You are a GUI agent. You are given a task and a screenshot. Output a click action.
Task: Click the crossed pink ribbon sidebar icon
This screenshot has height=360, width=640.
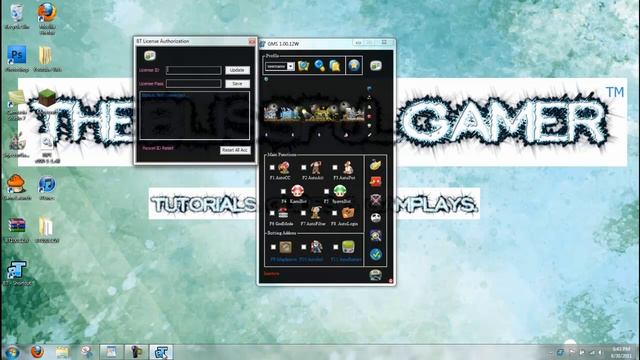[376, 200]
